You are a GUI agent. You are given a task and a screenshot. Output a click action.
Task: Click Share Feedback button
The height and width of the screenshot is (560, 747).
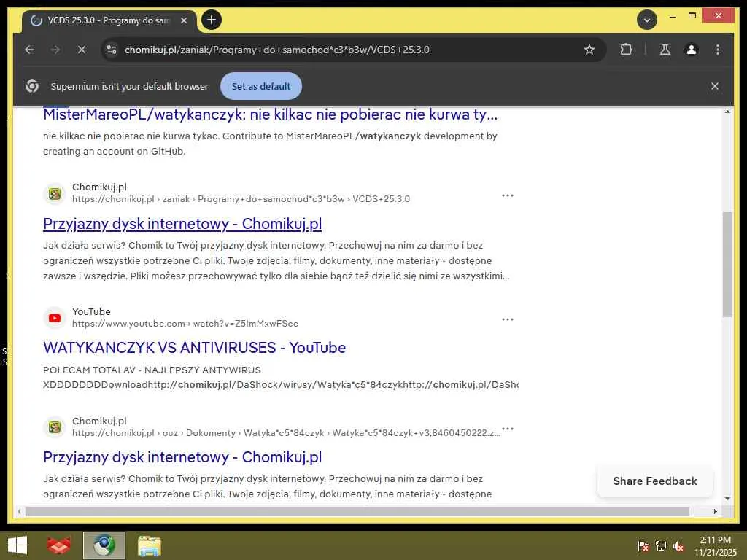click(x=655, y=481)
